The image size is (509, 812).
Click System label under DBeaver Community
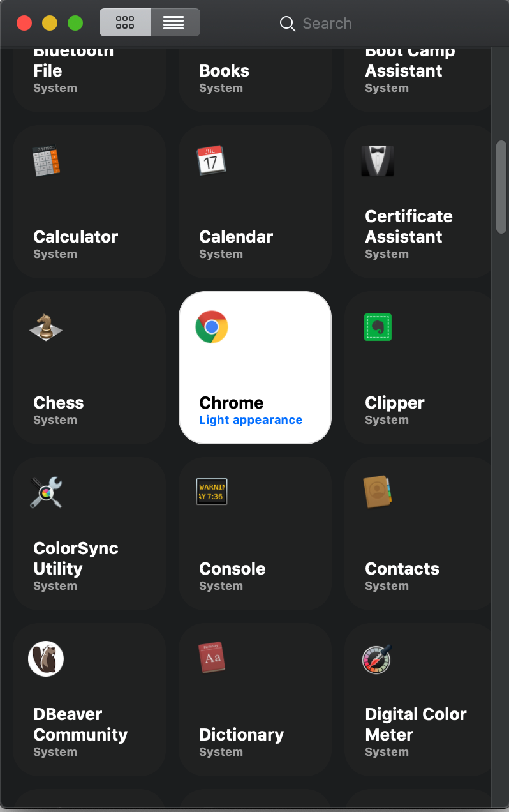click(55, 752)
